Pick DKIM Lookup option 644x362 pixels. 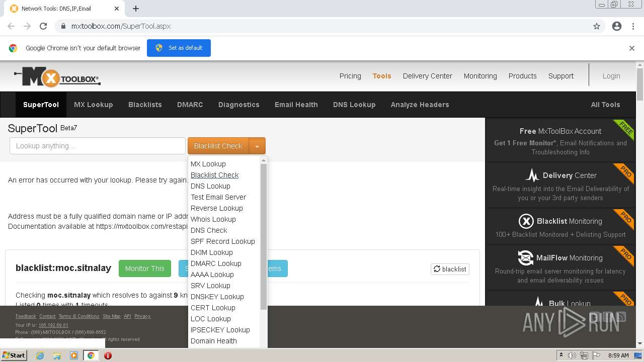coord(212,252)
